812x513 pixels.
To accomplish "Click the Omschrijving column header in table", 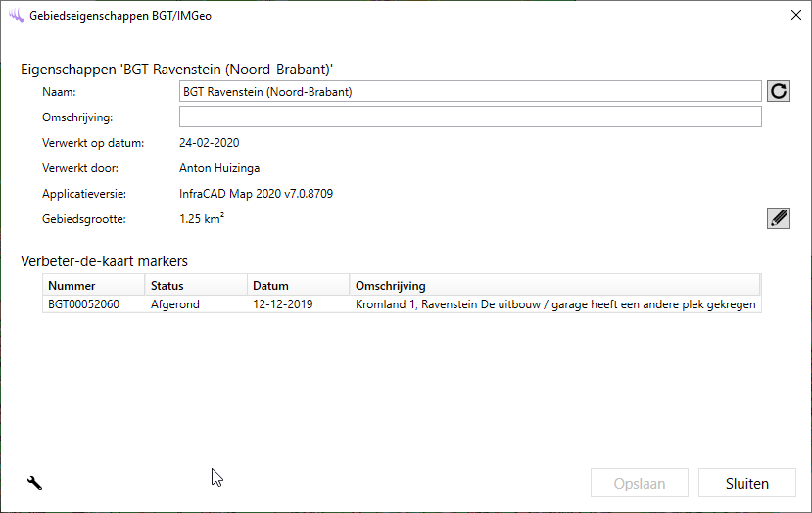I will click(x=553, y=286).
